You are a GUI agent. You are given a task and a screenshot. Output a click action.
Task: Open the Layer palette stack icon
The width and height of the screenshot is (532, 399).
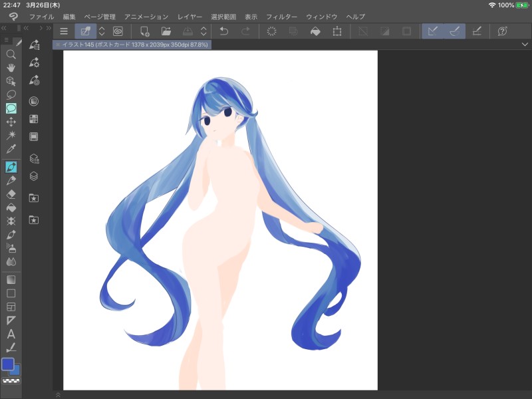click(x=34, y=176)
